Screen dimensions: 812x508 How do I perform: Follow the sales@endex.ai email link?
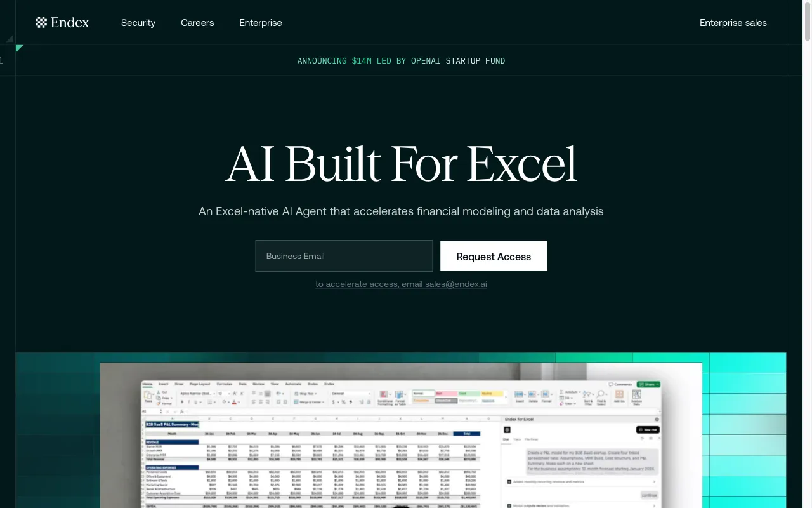(401, 284)
